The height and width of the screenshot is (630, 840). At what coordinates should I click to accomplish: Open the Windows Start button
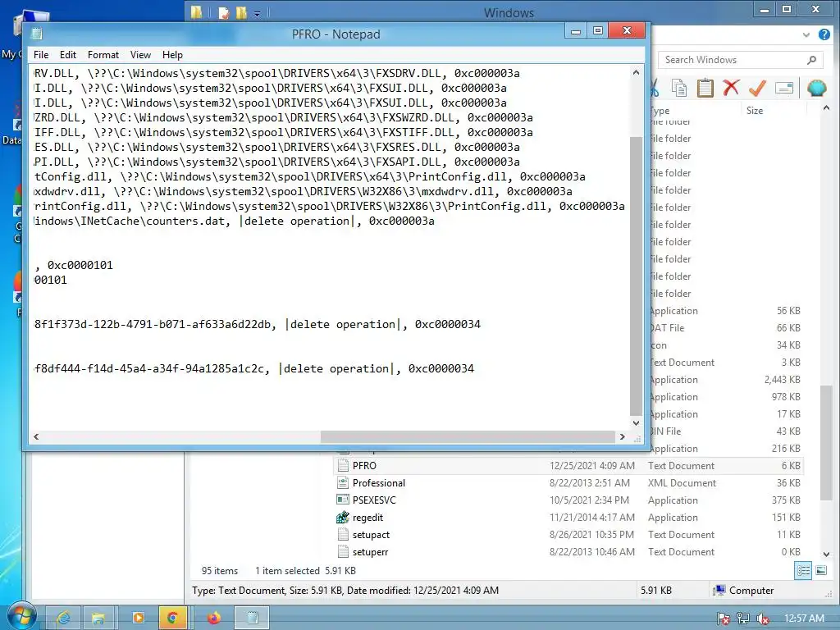(21, 616)
